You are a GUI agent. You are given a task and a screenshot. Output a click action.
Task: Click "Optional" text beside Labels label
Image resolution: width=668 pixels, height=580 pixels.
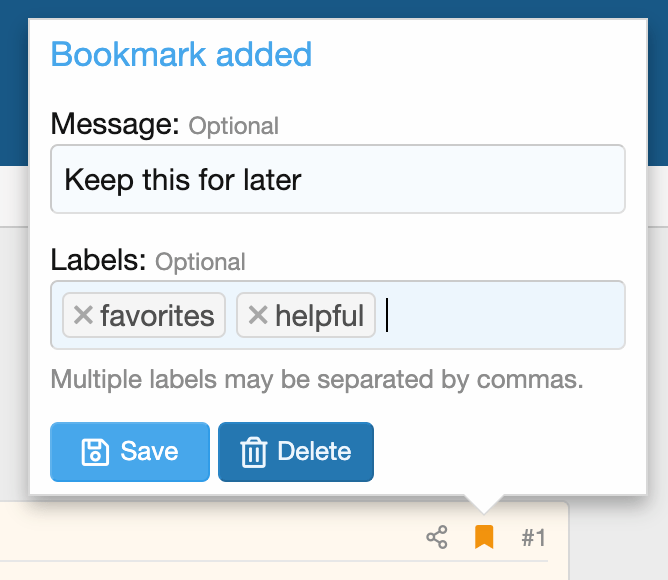pyautogui.click(x=200, y=262)
